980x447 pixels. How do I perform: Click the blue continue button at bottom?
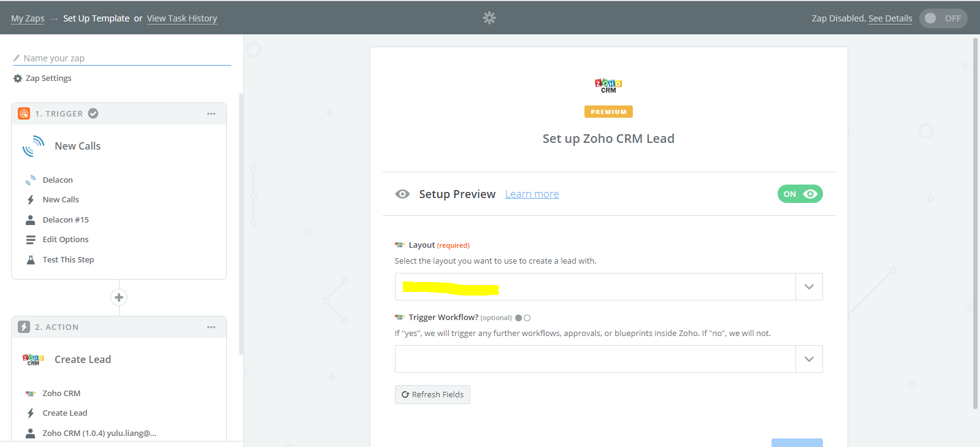click(x=797, y=443)
